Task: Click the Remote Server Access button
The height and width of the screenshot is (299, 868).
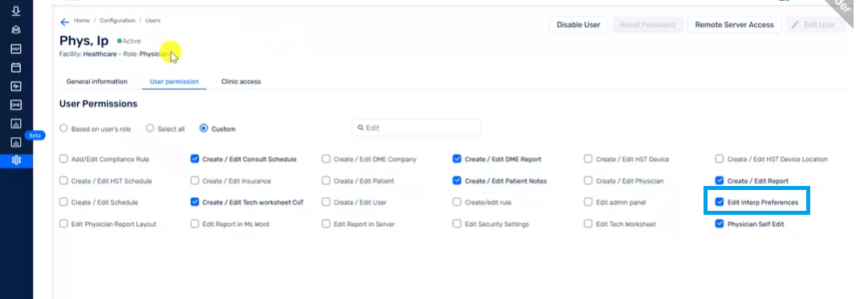Action: click(x=734, y=25)
